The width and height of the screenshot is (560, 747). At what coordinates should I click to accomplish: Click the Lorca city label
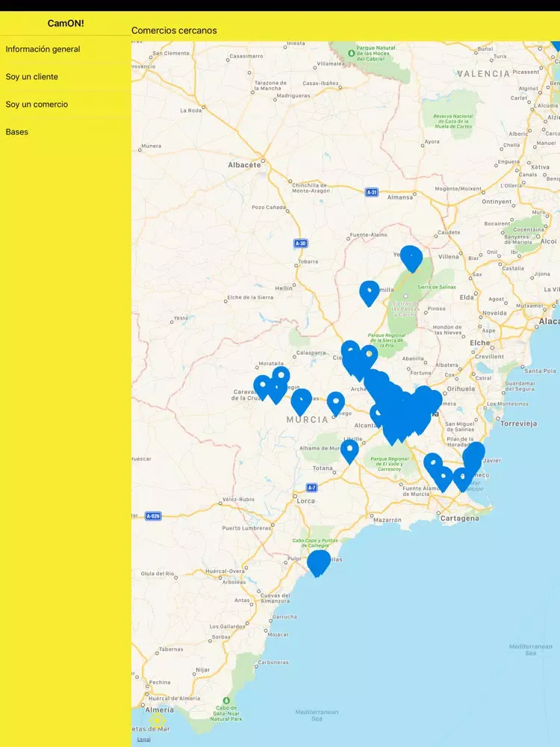[305, 501]
